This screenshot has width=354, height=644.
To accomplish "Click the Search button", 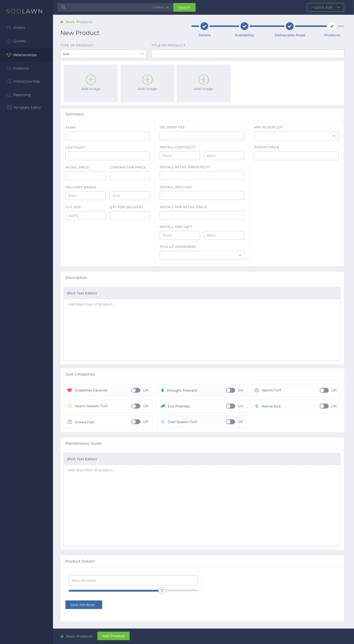I will [184, 7].
